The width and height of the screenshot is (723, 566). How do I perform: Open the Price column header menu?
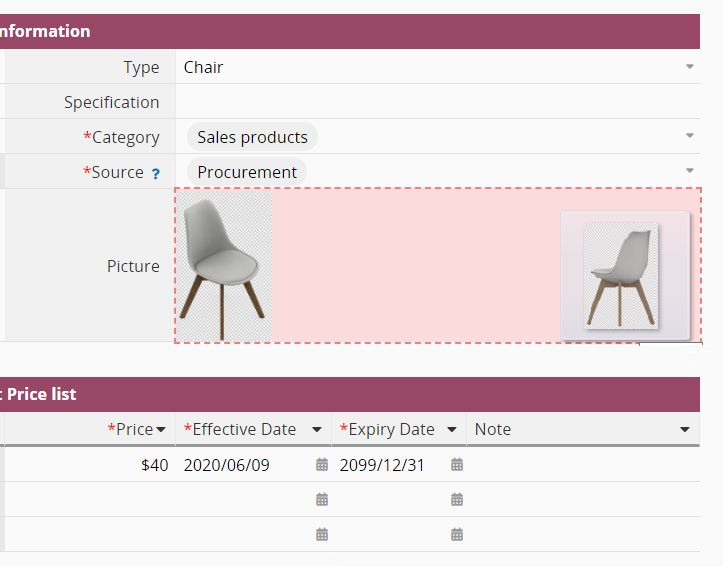tap(161, 430)
